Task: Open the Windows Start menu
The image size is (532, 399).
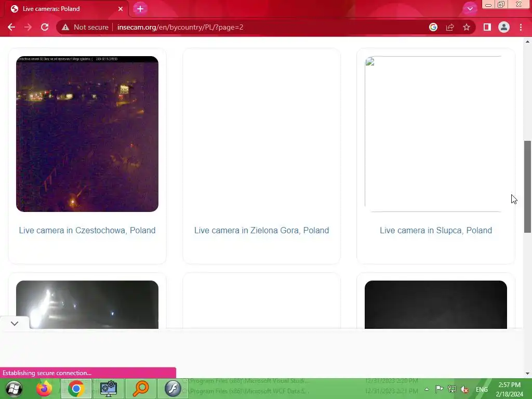Action: point(14,389)
